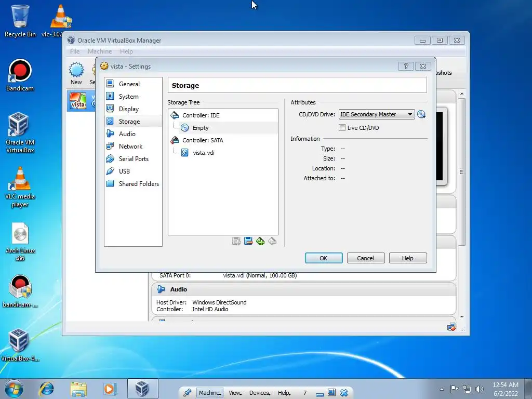Open Machine menu in VirtualBox Manager
Image resolution: width=532 pixels, height=399 pixels.
coord(100,51)
